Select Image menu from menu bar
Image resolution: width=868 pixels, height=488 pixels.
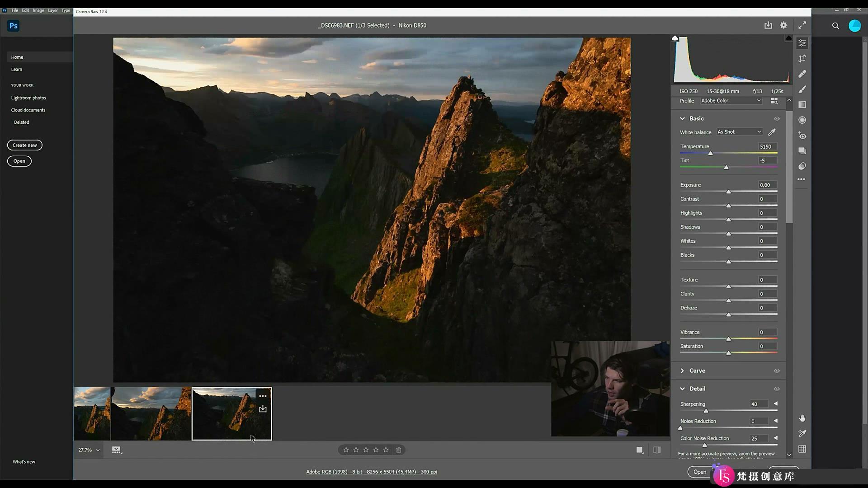click(x=38, y=10)
